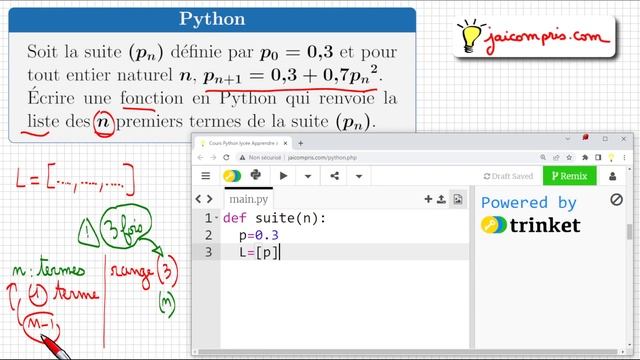Select the main.py file tab
The height and width of the screenshot is (360, 640).
(249, 199)
